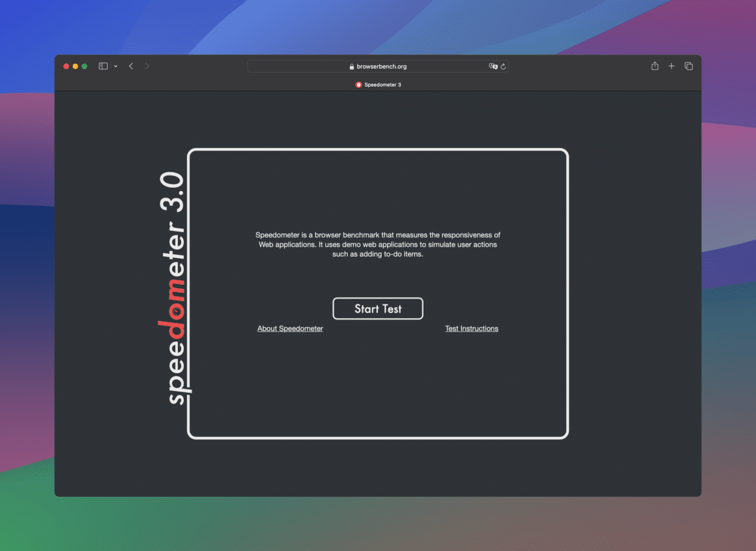The width and height of the screenshot is (756, 551).
Task: Click the Speedometer description paragraph
Action: [377, 245]
